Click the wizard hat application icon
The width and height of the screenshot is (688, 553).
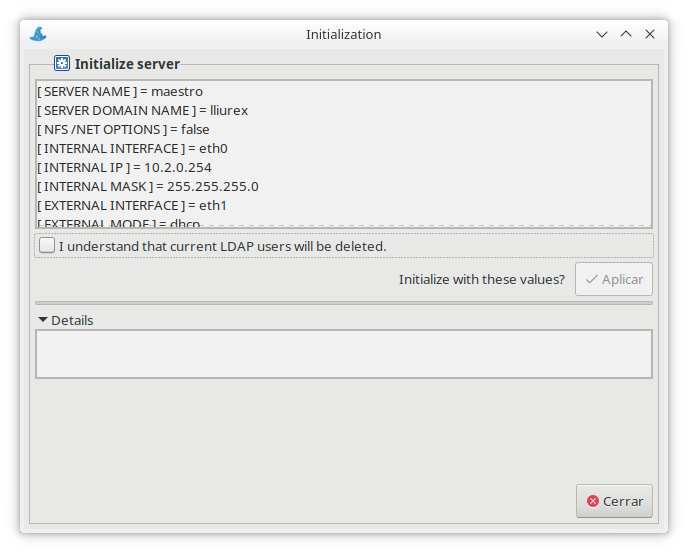point(38,34)
